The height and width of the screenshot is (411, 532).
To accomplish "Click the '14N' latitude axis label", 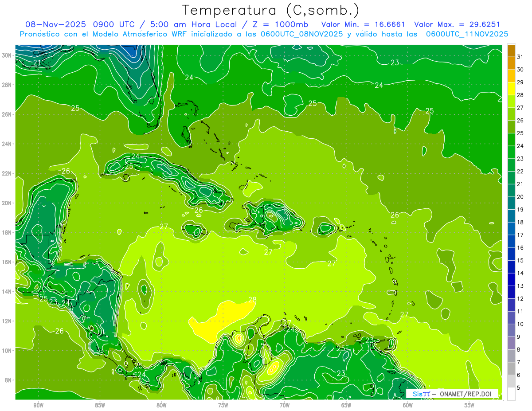I will [7, 291].
